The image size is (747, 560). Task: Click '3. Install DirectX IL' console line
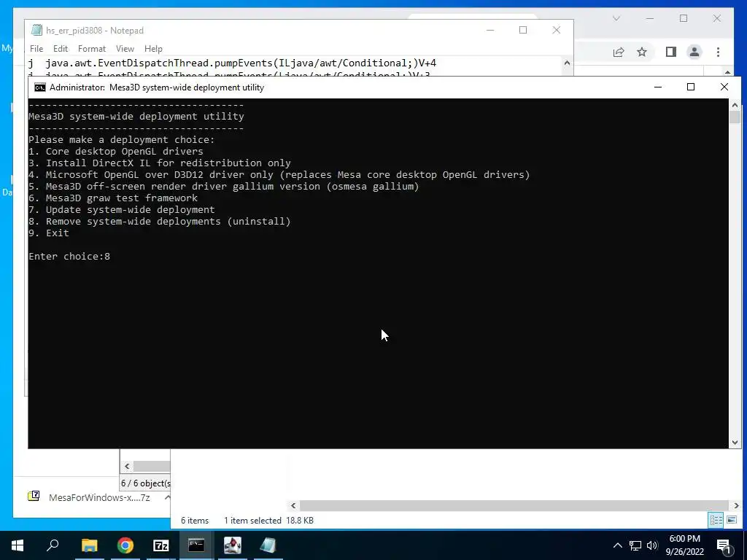(x=160, y=163)
